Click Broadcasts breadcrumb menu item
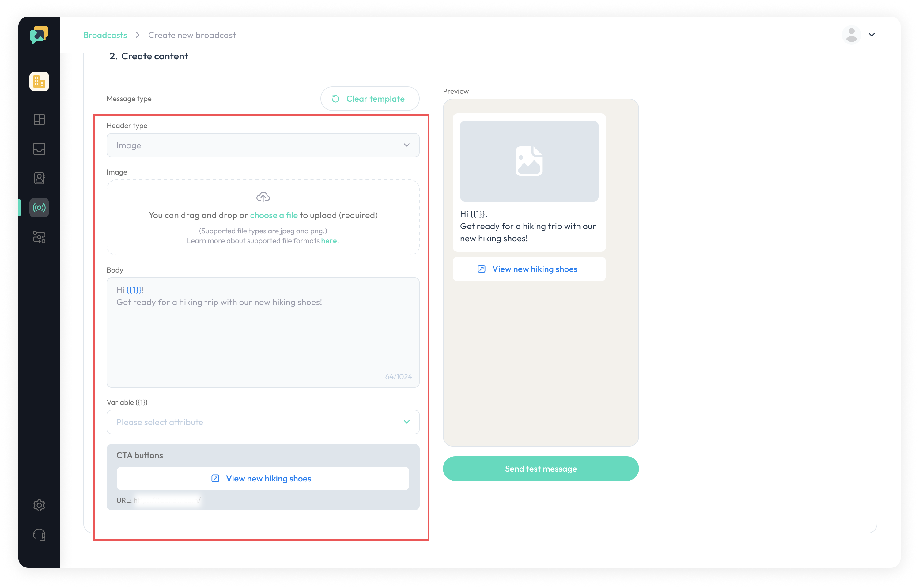This screenshot has width=919, height=588. click(105, 35)
